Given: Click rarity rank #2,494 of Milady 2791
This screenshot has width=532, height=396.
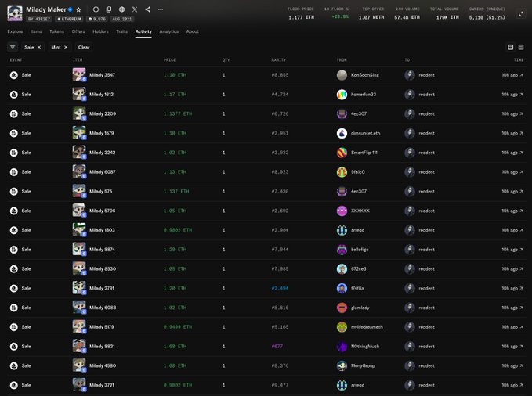Looking at the screenshot, I should tap(280, 288).
